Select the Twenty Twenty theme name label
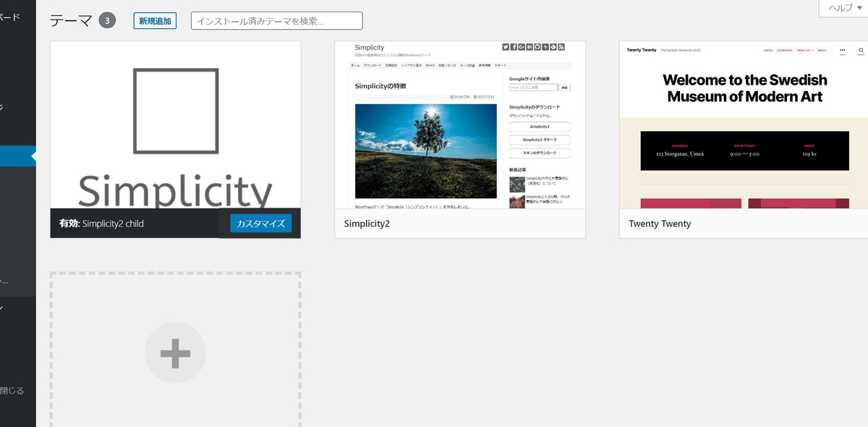This screenshot has width=868, height=427. tap(660, 224)
